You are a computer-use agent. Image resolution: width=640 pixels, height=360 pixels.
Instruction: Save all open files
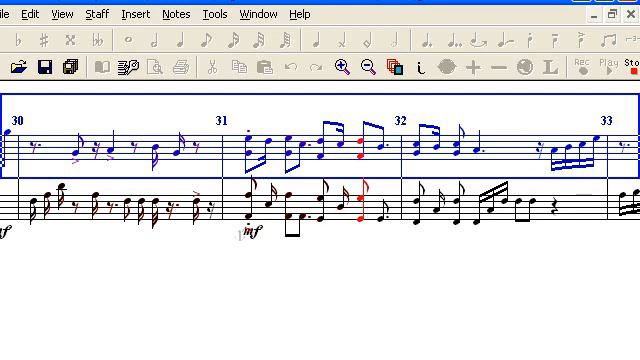pyautogui.click(x=71, y=67)
